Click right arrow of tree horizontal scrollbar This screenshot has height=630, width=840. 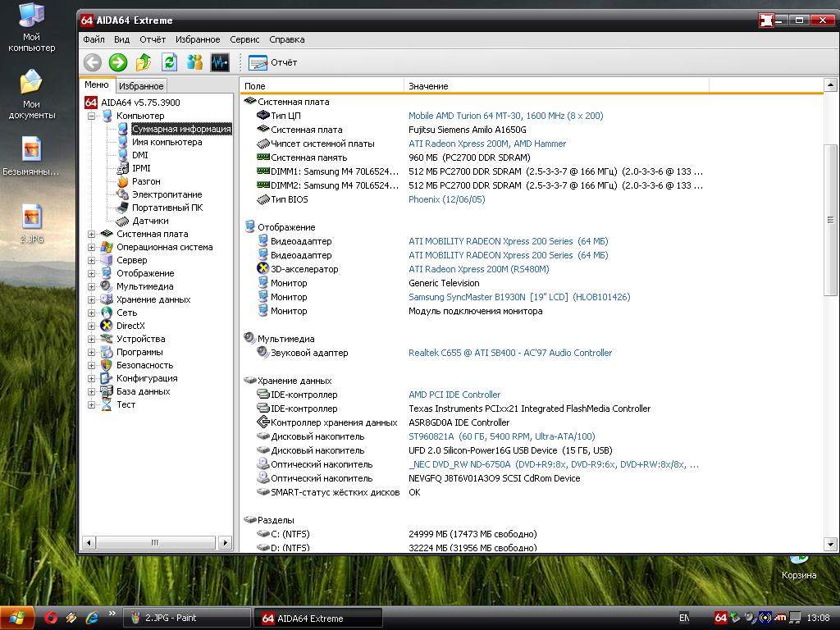[225, 543]
